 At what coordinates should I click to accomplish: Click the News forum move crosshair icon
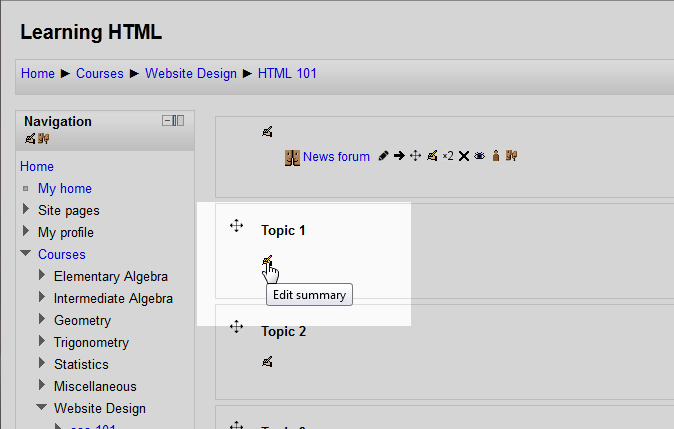416,156
